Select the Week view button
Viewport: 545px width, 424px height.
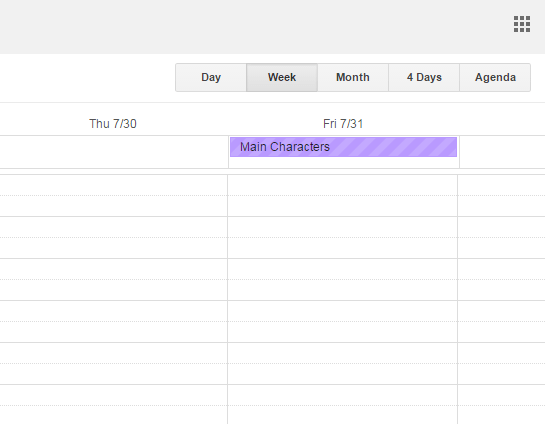tap(282, 78)
